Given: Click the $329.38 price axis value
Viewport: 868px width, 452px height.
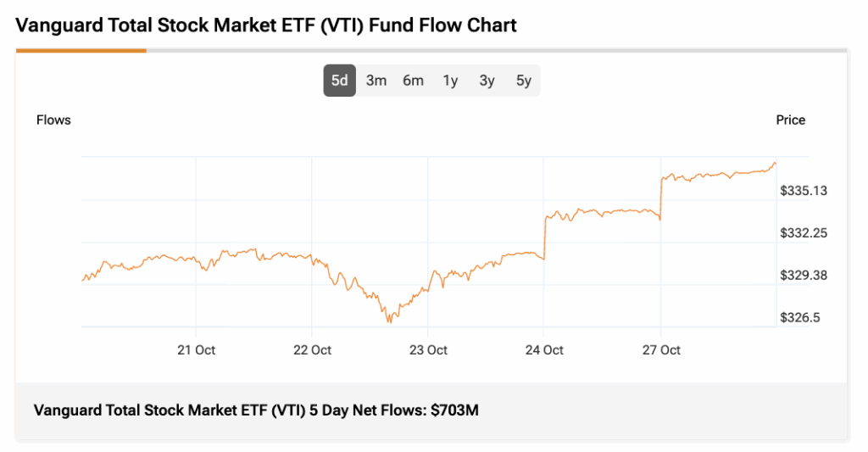Looking at the screenshot, I should [x=804, y=276].
